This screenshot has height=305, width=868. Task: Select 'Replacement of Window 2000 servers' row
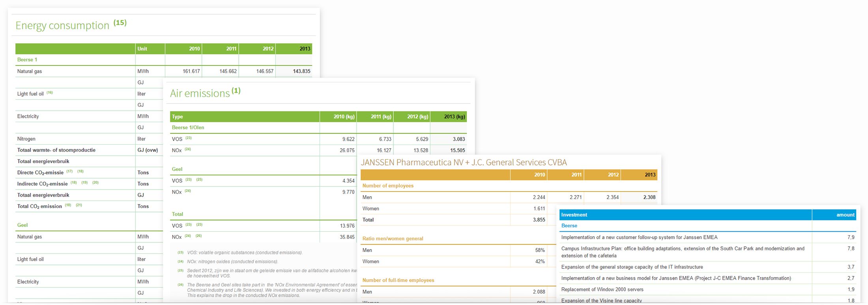(x=602, y=290)
